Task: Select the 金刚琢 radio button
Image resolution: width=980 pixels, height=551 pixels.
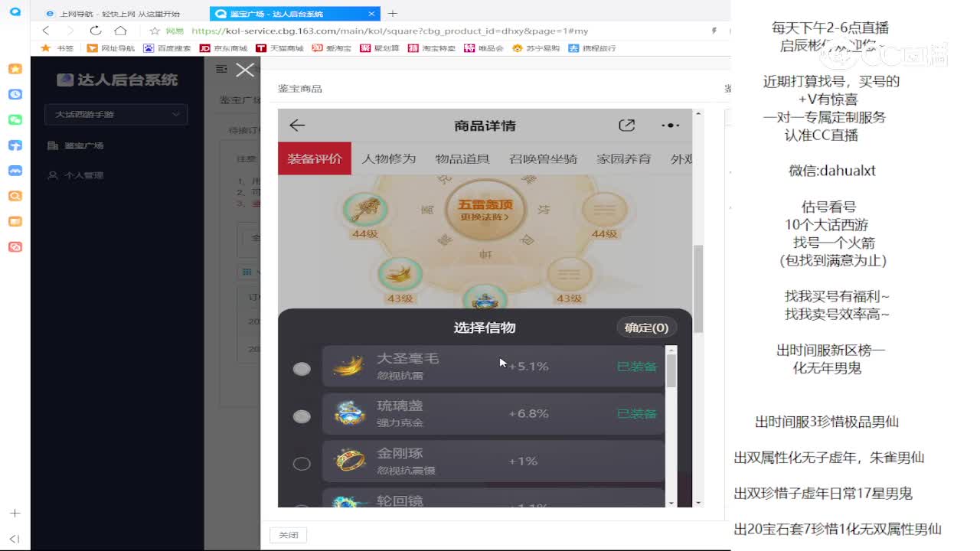Action: point(302,463)
